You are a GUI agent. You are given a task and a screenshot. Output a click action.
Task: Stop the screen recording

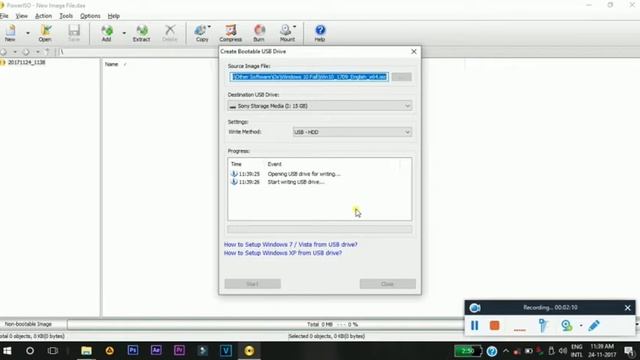click(495, 325)
